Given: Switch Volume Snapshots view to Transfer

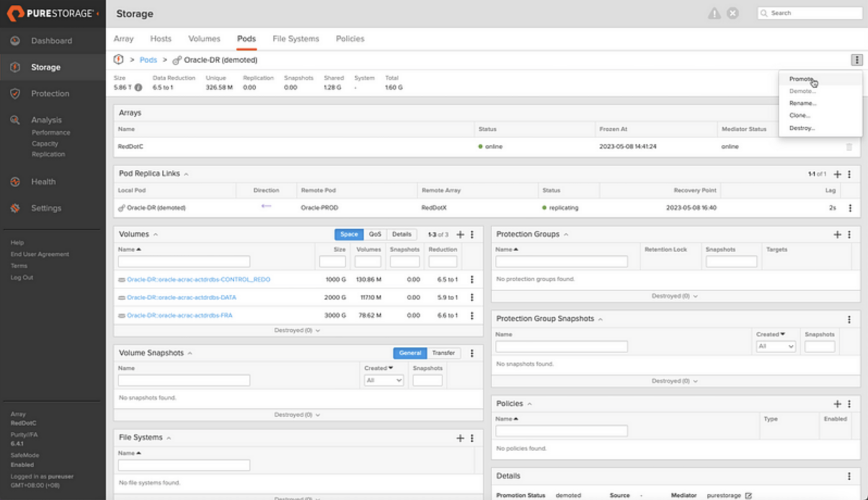Looking at the screenshot, I should [x=443, y=353].
